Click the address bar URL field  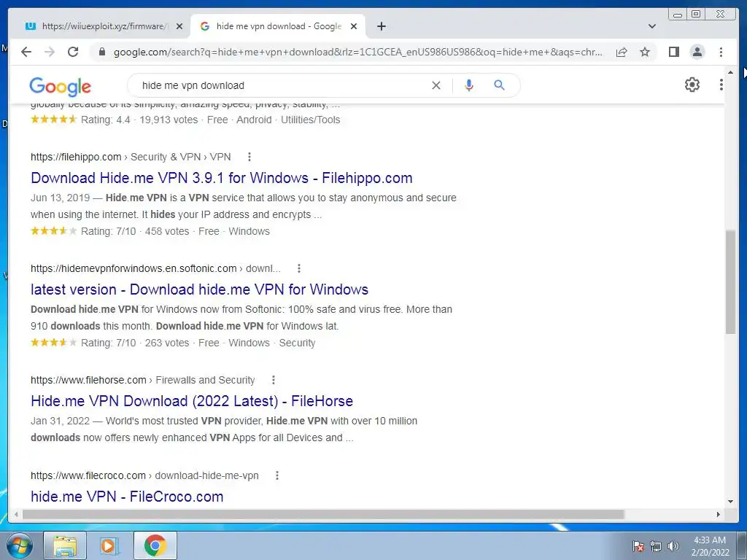click(357, 52)
